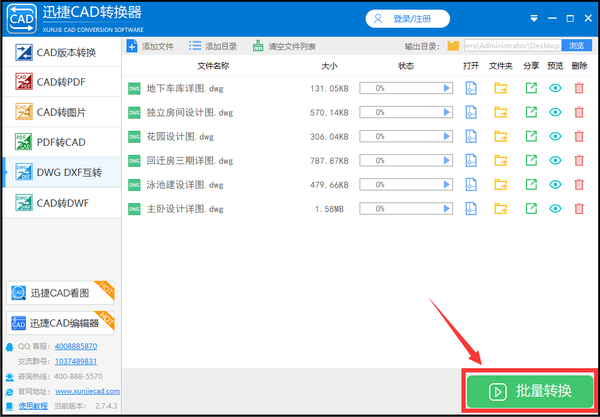The image size is (600, 417).
Task: Open folder for 地下车库详图.dwg
Action: point(501,88)
